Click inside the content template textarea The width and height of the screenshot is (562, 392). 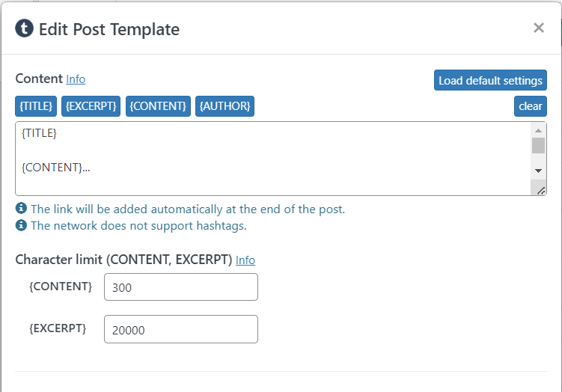click(x=269, y=159)
